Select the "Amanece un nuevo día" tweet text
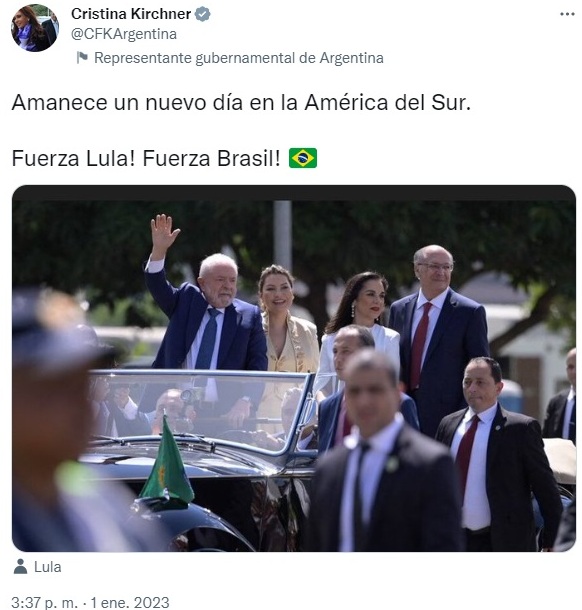Viewport: 582px width, 610px height. point(241,103)
